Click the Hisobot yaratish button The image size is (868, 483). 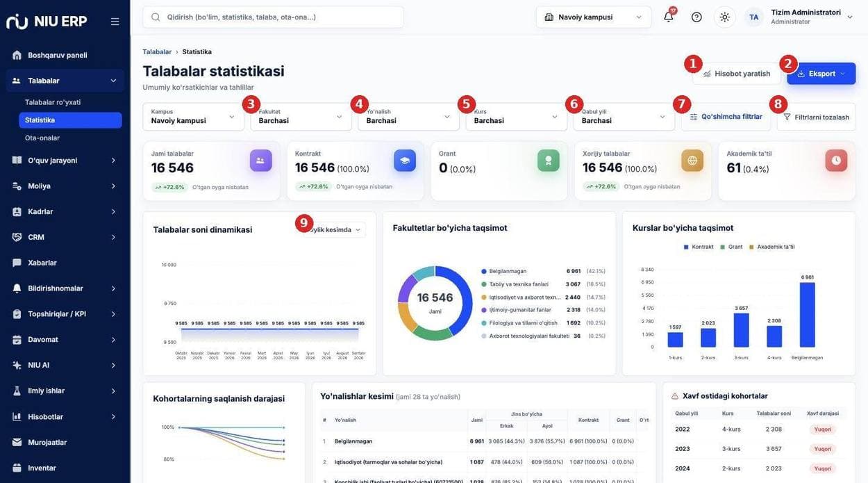[x=737, y=74]
